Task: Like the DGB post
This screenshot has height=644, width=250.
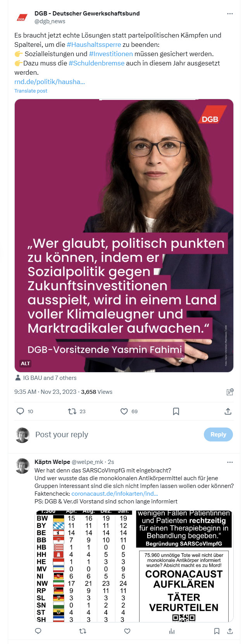Action: pos(124,411)
